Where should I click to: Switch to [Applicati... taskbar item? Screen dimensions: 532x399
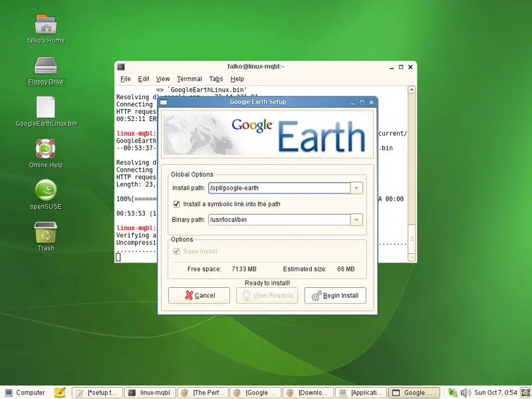point(361,392)
